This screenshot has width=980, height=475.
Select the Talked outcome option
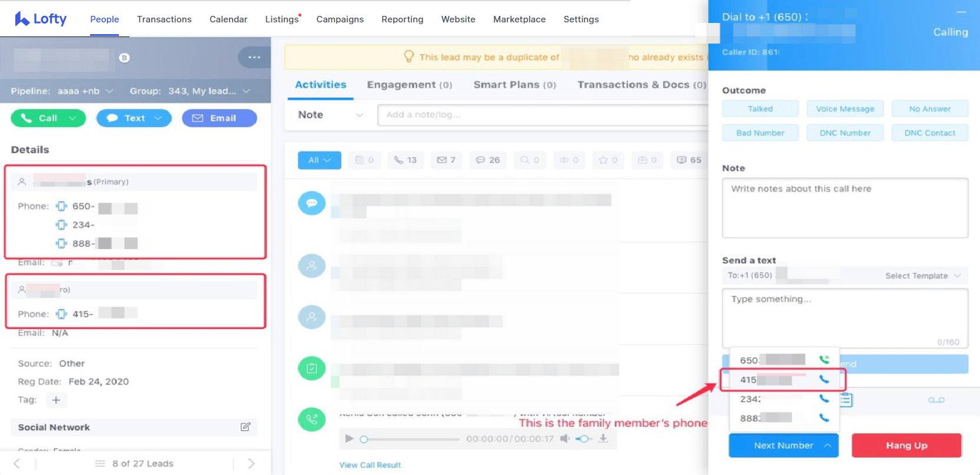[760, 109]
